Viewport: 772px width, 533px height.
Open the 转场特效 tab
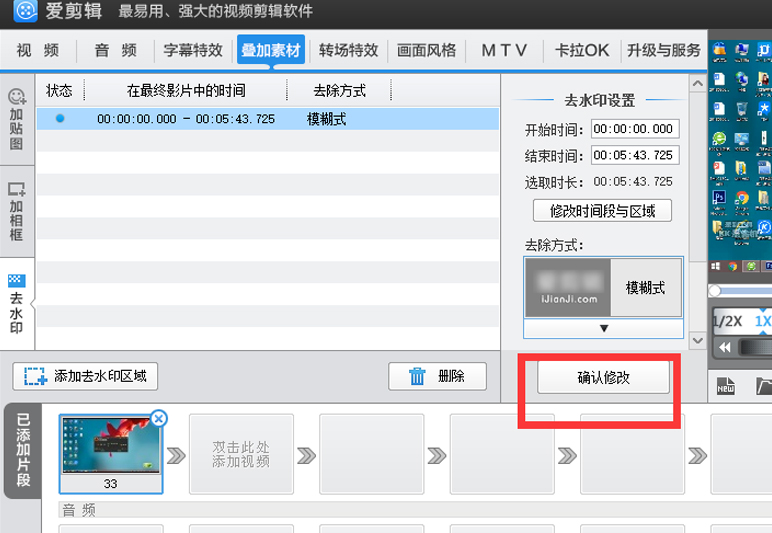click(349, 50)
